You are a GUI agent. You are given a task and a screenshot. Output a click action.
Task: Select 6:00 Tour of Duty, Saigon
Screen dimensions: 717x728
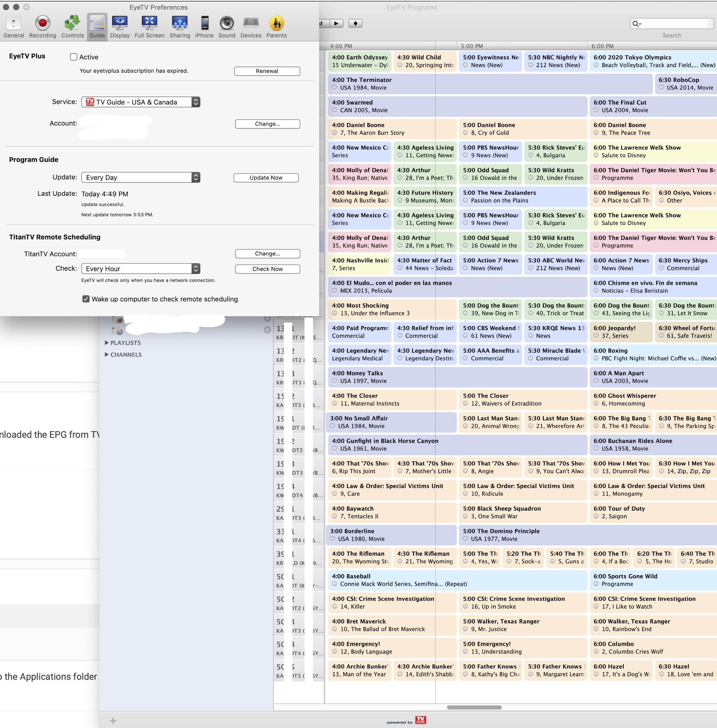point(654,512)
